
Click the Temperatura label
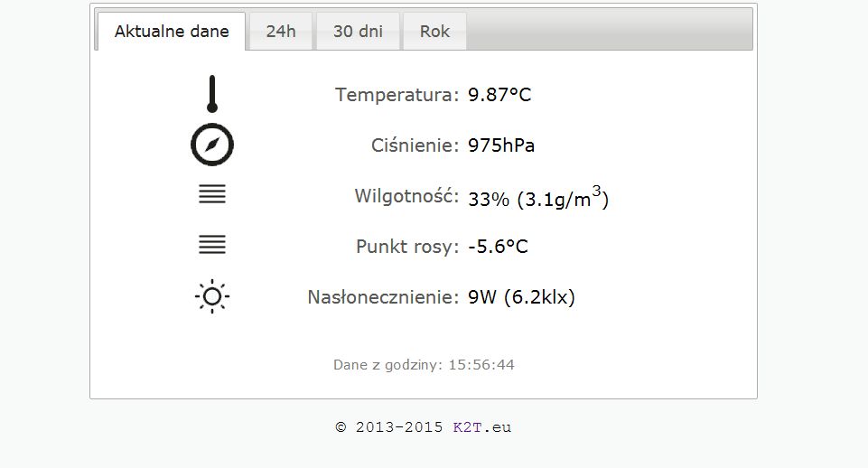tap(397, 95)
